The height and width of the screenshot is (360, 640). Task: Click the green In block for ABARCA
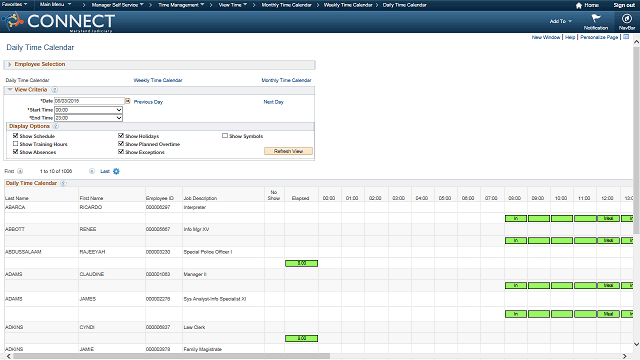click(516, 218)
